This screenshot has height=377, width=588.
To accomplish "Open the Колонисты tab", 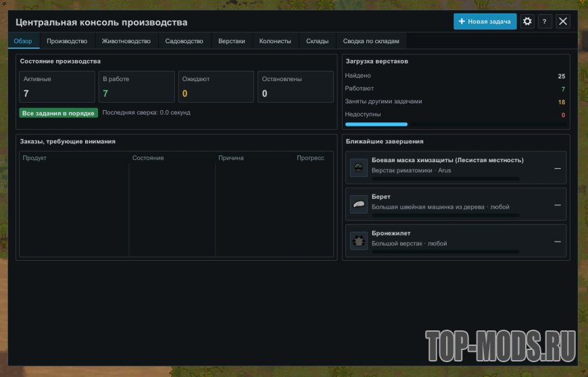I will coord(275,41).
